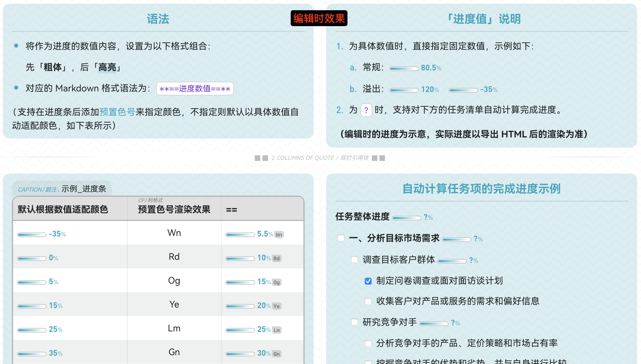Tick the 研究竞争对手 checkbox
The height and width of the screenshot is (364, 641).
point(355,322)
